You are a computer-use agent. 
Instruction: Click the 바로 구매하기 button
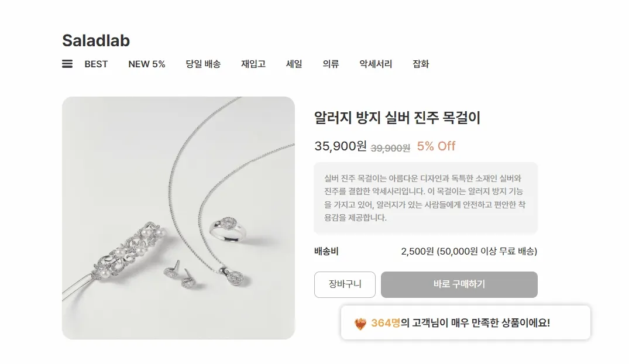point(459,284)
